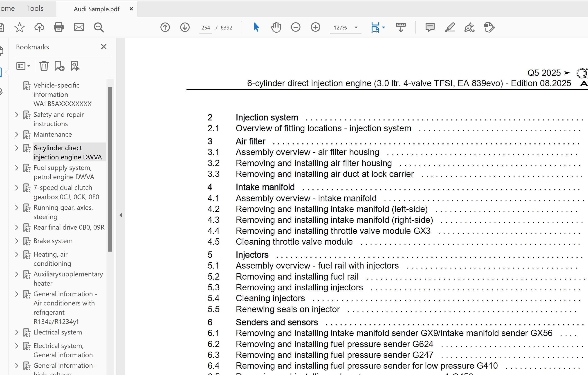Open the zoom level dropdown
Image resolution: width=588 pixels, height=375 pixels.
[356, 28]
